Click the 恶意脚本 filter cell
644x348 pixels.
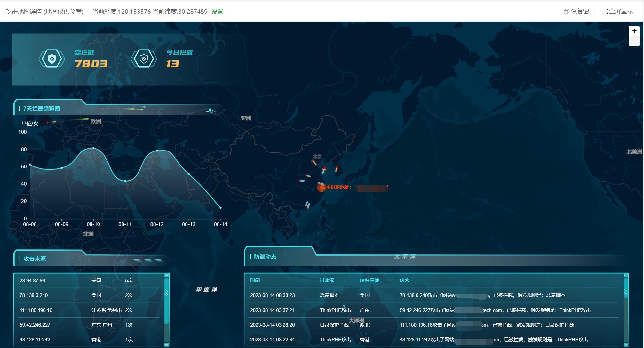pyautogui.click(x=329, y=295)
